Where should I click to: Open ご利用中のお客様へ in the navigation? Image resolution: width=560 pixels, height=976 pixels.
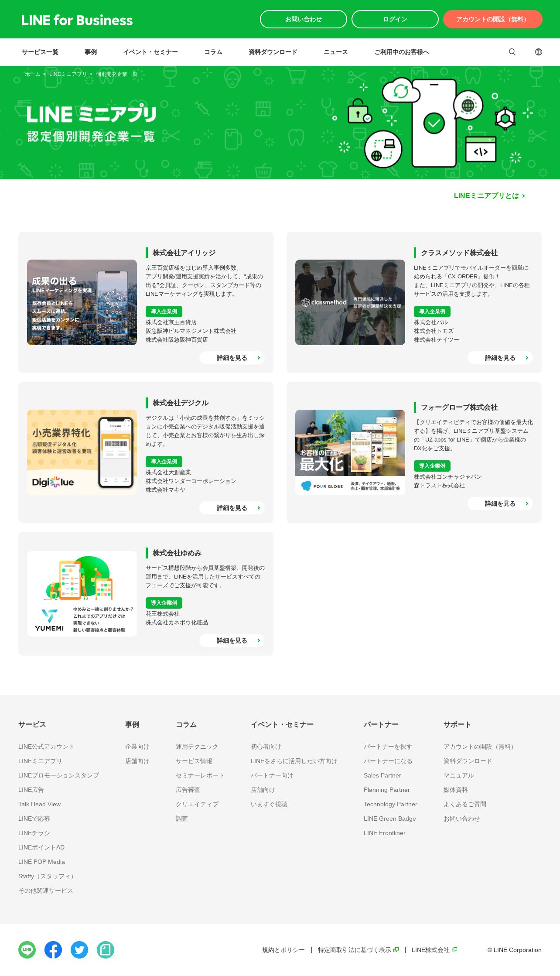tap(402, 52)
